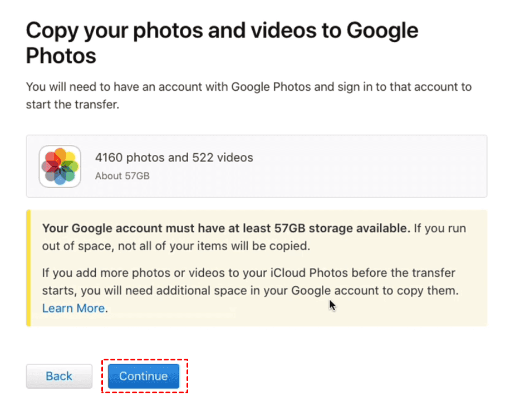Click the "About 57GB" size label
This screenshot has height=420, width=525.
point(122,176)
